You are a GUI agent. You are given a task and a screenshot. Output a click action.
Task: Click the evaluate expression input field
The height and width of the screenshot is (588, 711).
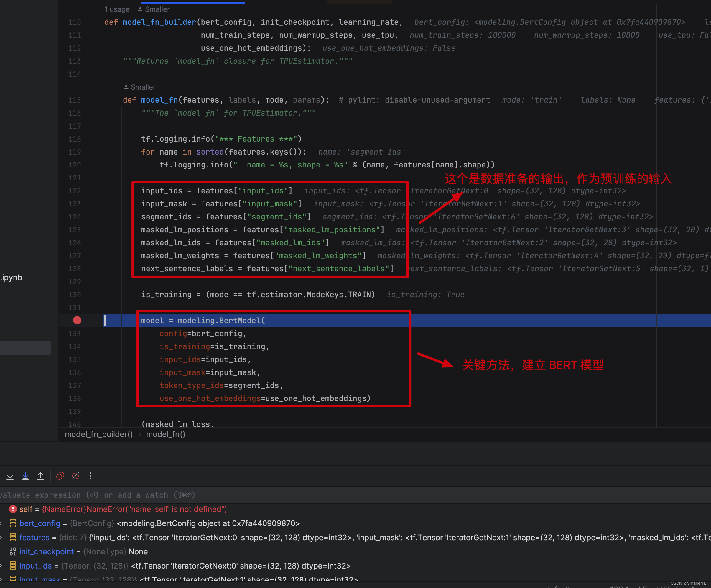pos(355,495)
